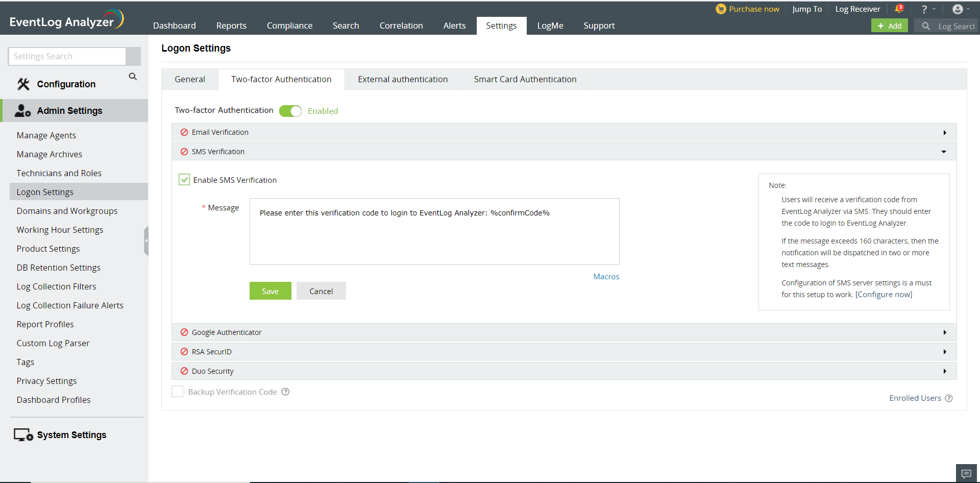Click the RSA SecurID disabled status icon

184,352
